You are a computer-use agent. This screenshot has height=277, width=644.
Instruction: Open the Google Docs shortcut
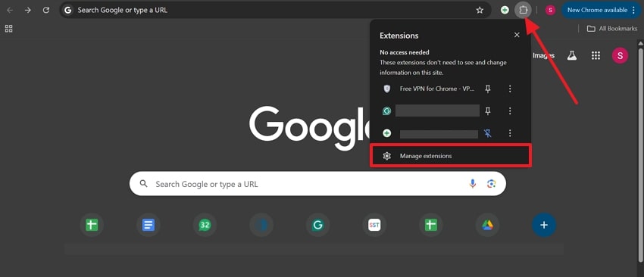[x=148, y=225]
